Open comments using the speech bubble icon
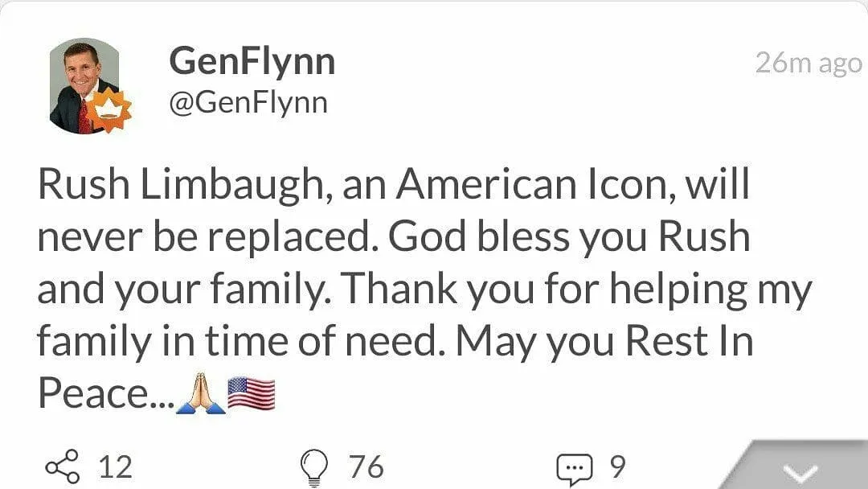 click(575, 469)
